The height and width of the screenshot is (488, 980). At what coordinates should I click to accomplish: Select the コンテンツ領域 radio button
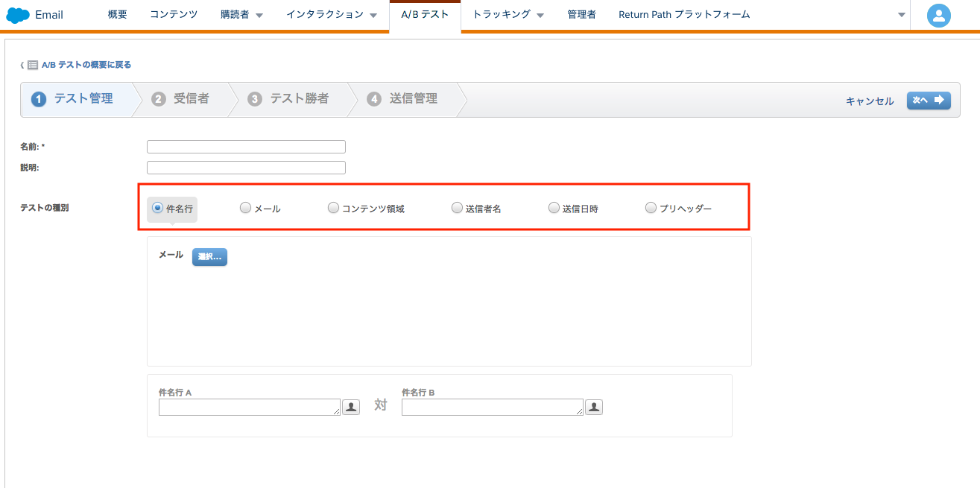coord(333,209)
